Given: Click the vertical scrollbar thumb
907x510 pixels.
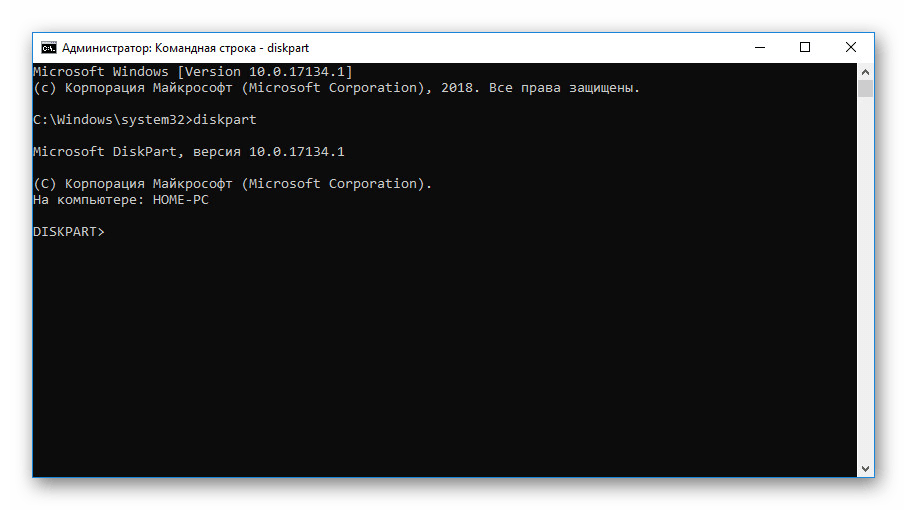Looking at the screenshot, I should click(865, 89).
